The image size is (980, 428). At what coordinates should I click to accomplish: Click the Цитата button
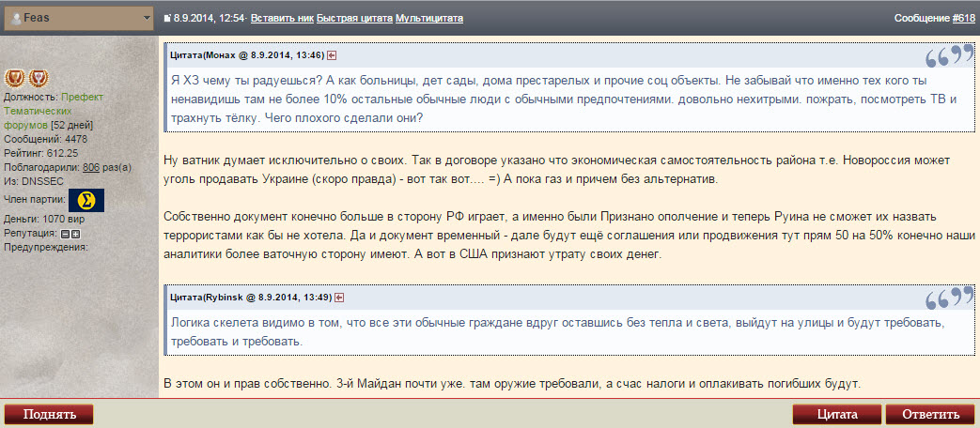point(837,414)
